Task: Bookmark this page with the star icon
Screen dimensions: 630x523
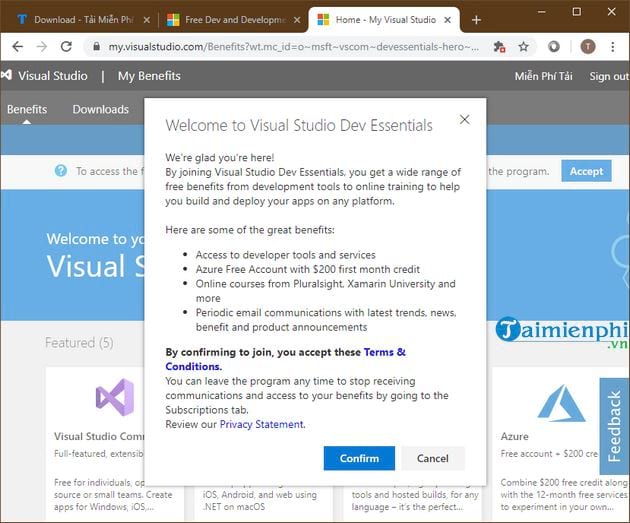Action: 523,47
